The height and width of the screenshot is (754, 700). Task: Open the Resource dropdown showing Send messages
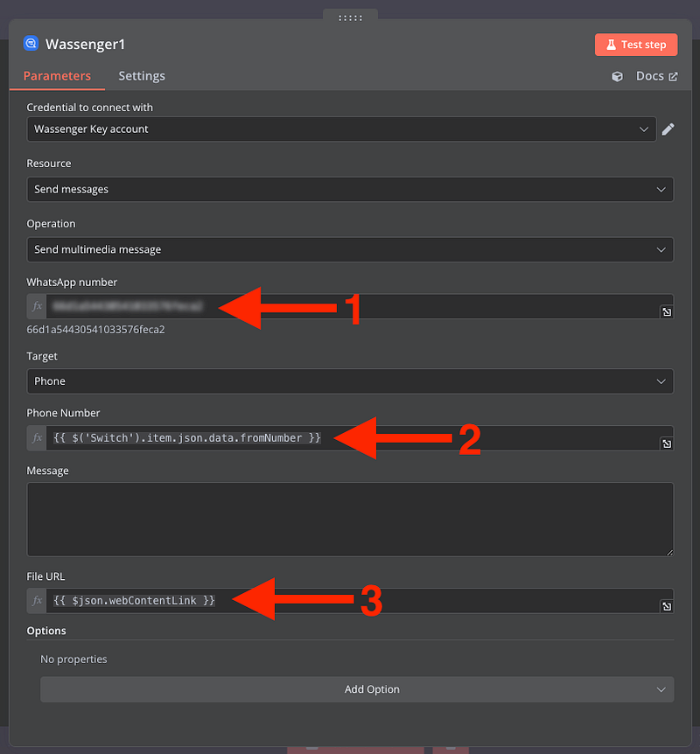click(350, 189)
